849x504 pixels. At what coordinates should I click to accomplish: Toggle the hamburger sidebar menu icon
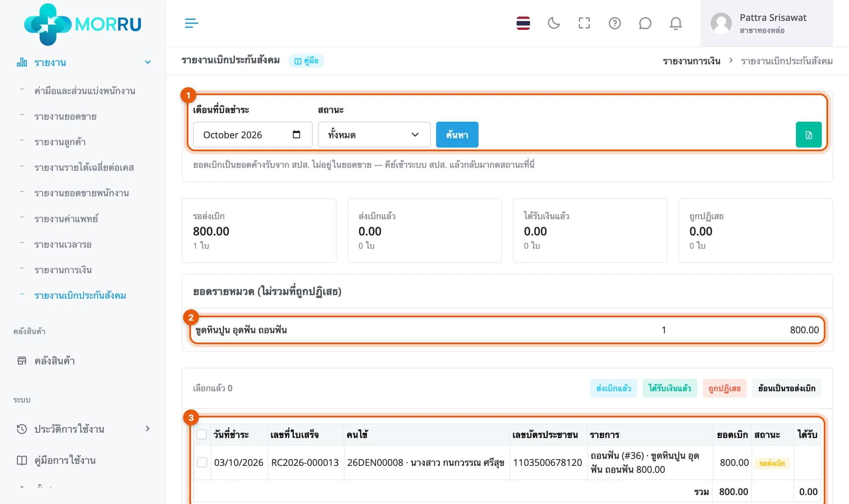pos(191,23)
